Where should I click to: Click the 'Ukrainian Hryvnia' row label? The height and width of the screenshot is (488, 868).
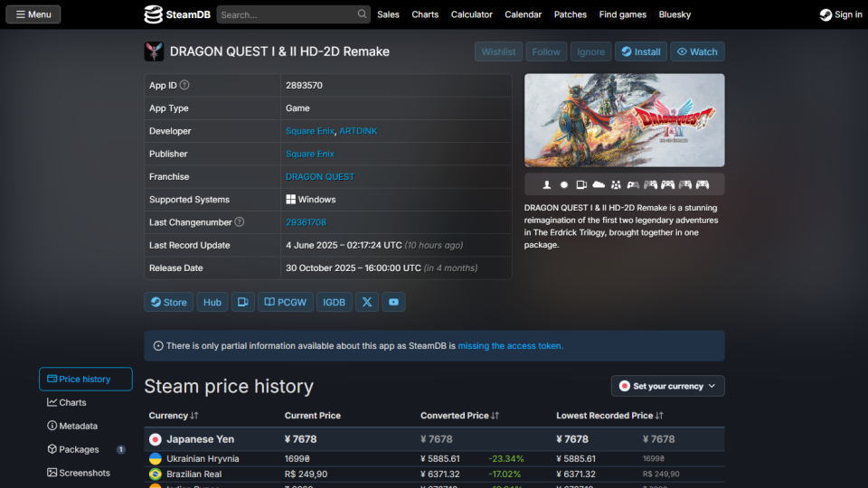[203, 459]
